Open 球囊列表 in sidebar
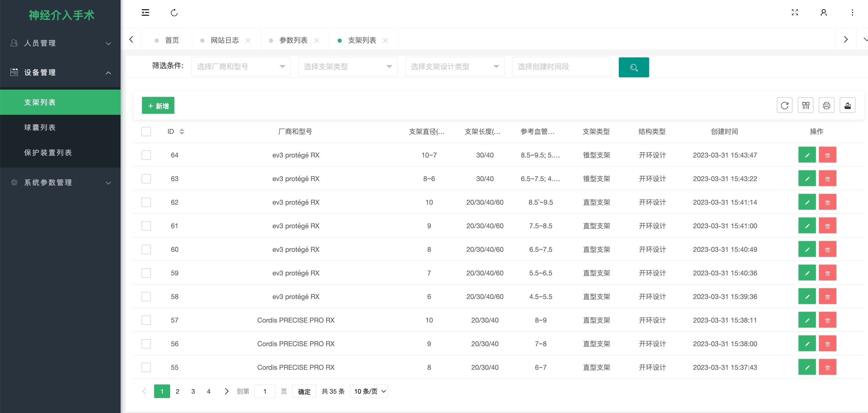 (x=60, y=127)
